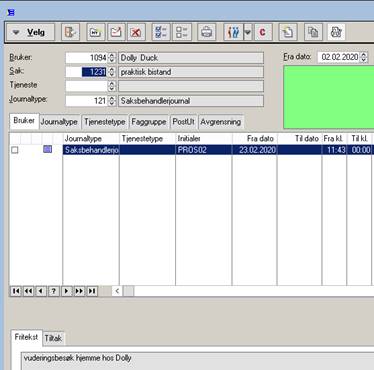This screenshot has width=374, height=370.
Task: Click the next record arrow button
Action: (66, 291)
